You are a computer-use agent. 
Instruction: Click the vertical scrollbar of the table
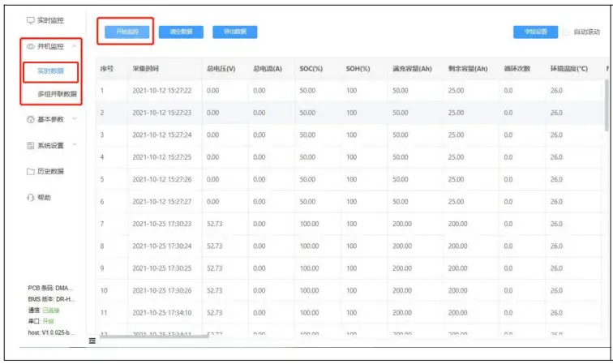point(607,105)
